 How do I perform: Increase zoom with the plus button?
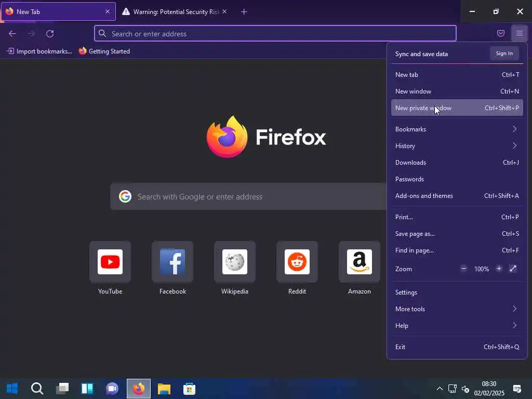click(x=499, y=269)
